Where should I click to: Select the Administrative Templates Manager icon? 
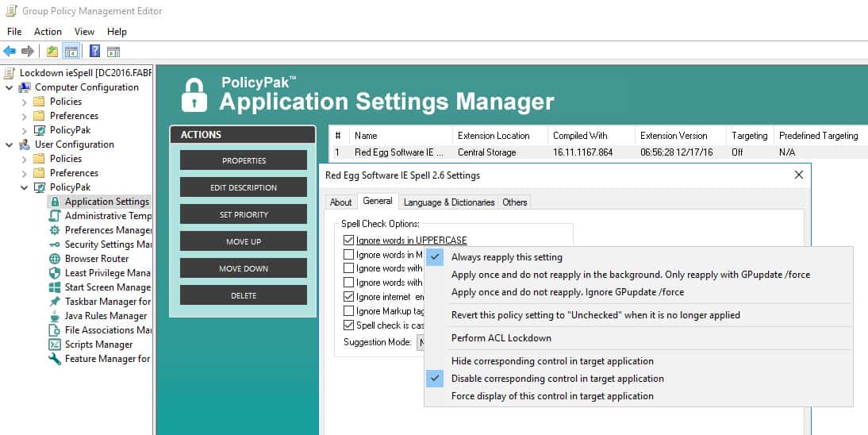55,216
